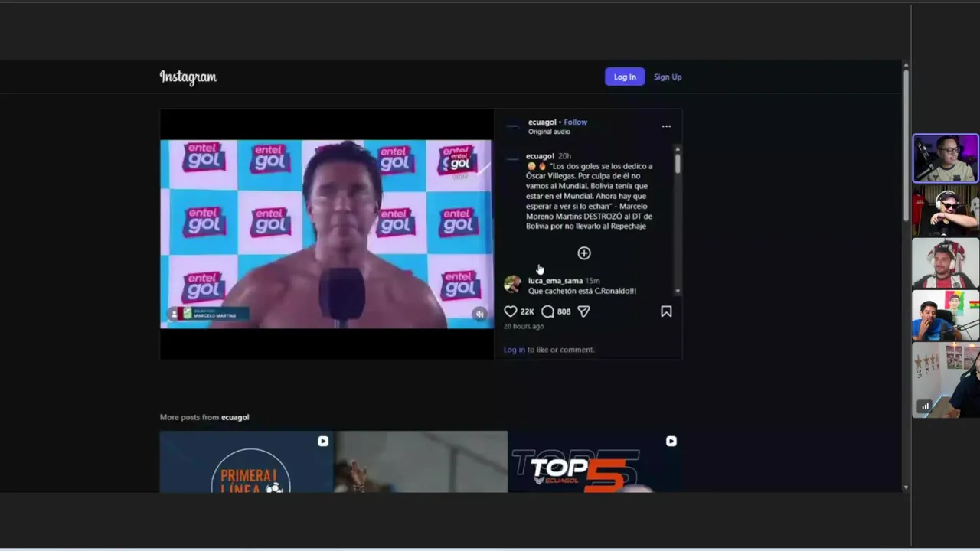Click the video to play or pause
This screenshot has width=980, height=551.
pos(326,233)
